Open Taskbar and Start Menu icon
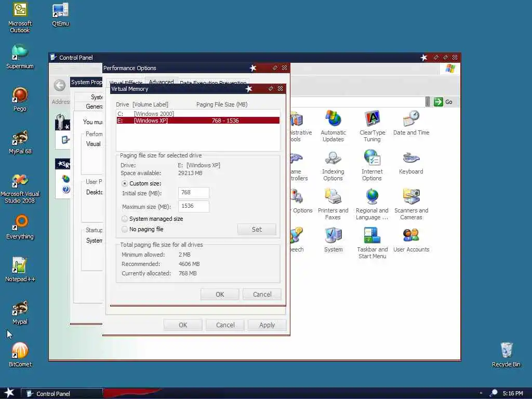This screenshot has height=399, width=532. pyautogui.click(x=372, y=243)
